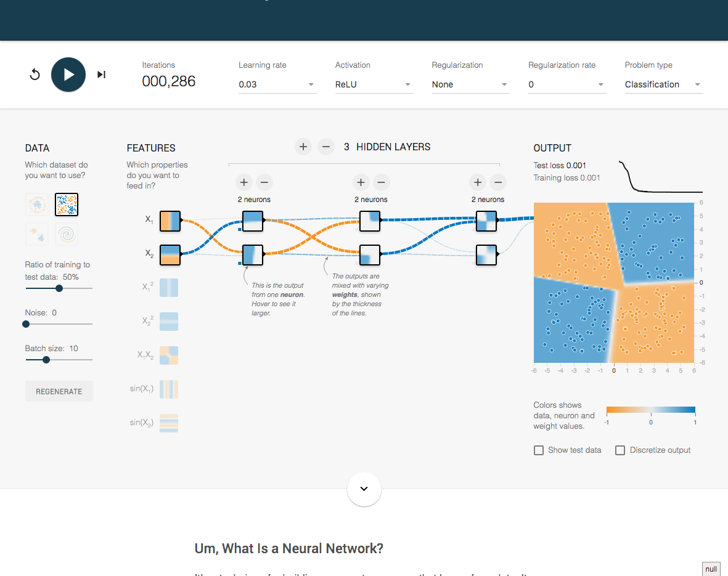Click the reset network icon
The height and width of the screenshot is (576, 728).
tap(35, 75)
